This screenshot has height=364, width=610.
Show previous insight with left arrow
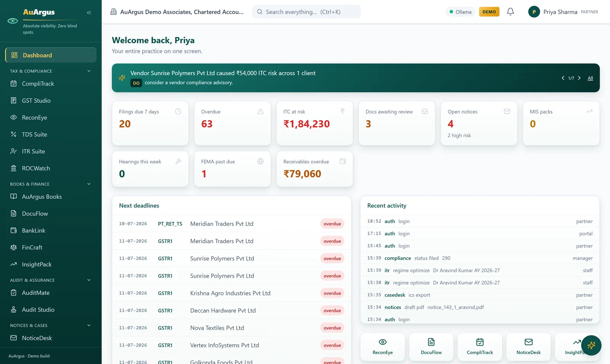click(563, 78)
